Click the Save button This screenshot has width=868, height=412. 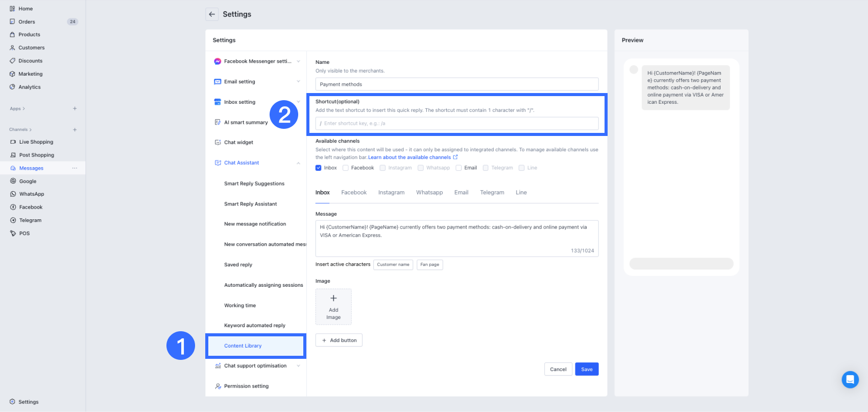[x=587, y=369]
